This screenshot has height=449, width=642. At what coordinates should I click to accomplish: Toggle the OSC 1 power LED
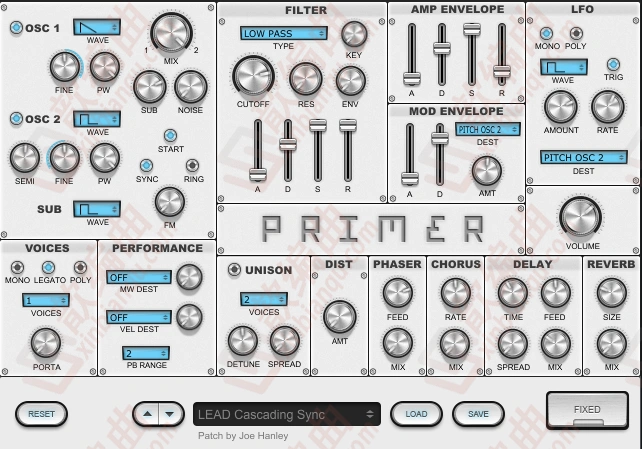tap(16, 28)
